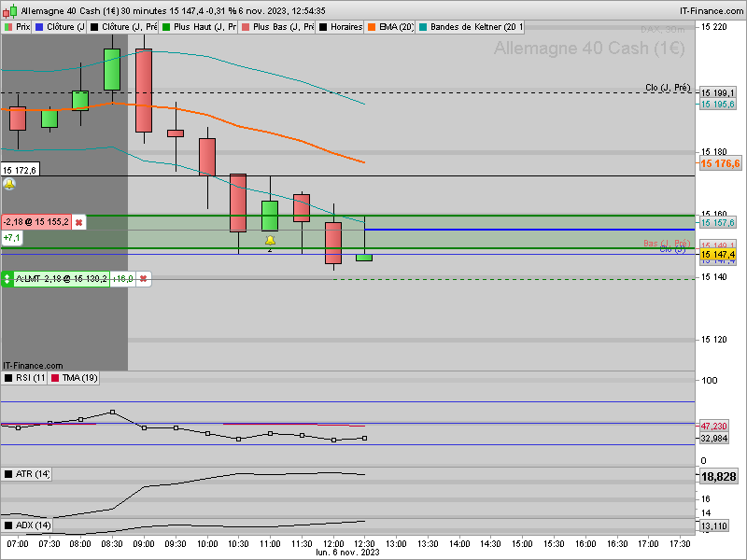Screen dimensions: 747x560
Task: Click the Clo (J, Pré) line label
Action: [x=668, y=87]
